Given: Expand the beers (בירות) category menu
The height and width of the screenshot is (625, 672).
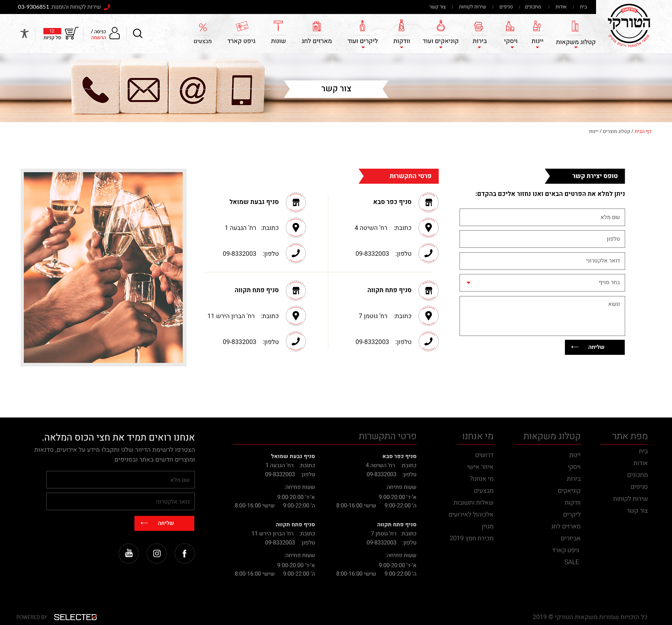Looking at the screenshot, I should 479,41.
